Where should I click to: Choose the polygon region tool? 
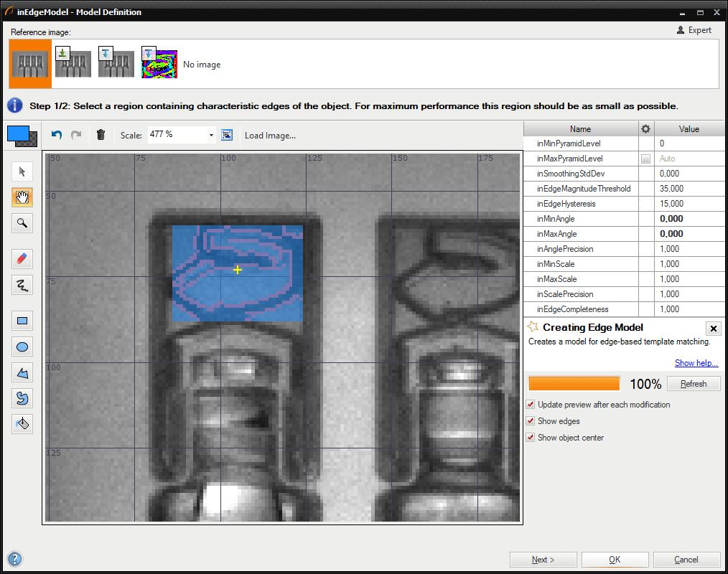coord(22,373)
